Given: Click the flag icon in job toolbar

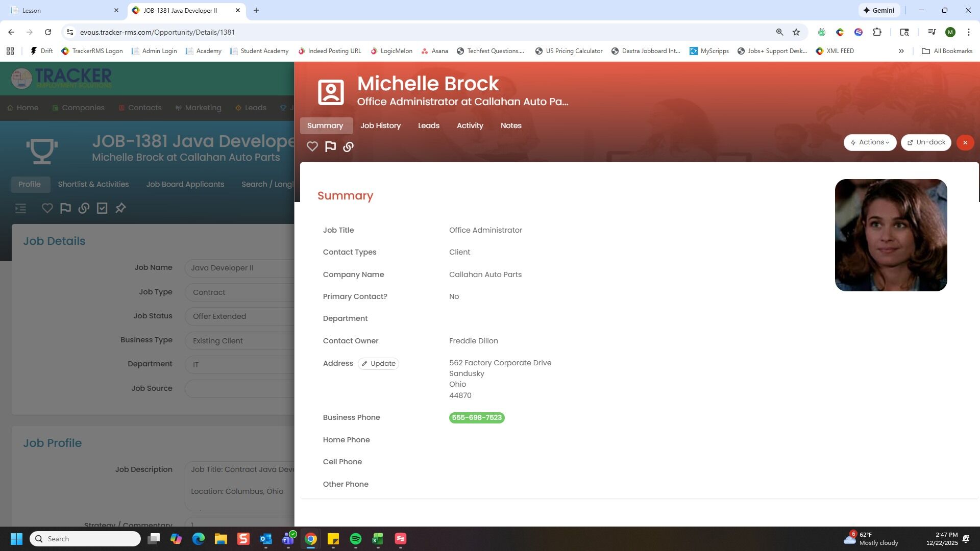Looking at the screenshot, I should [x=65, y=208].
